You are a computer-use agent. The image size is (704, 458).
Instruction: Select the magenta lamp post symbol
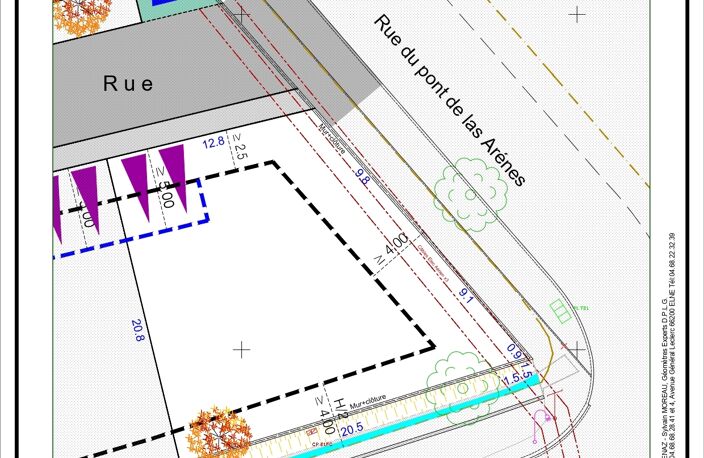[x=541, y=425]
